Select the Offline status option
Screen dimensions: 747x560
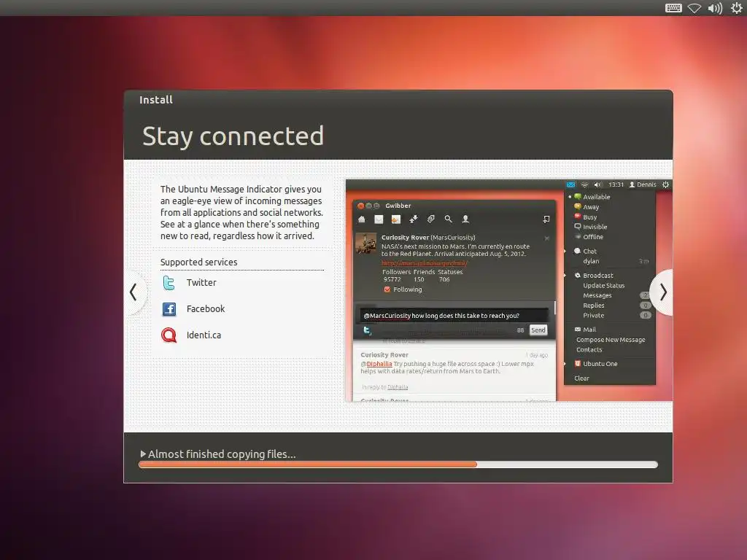point(593,237)
